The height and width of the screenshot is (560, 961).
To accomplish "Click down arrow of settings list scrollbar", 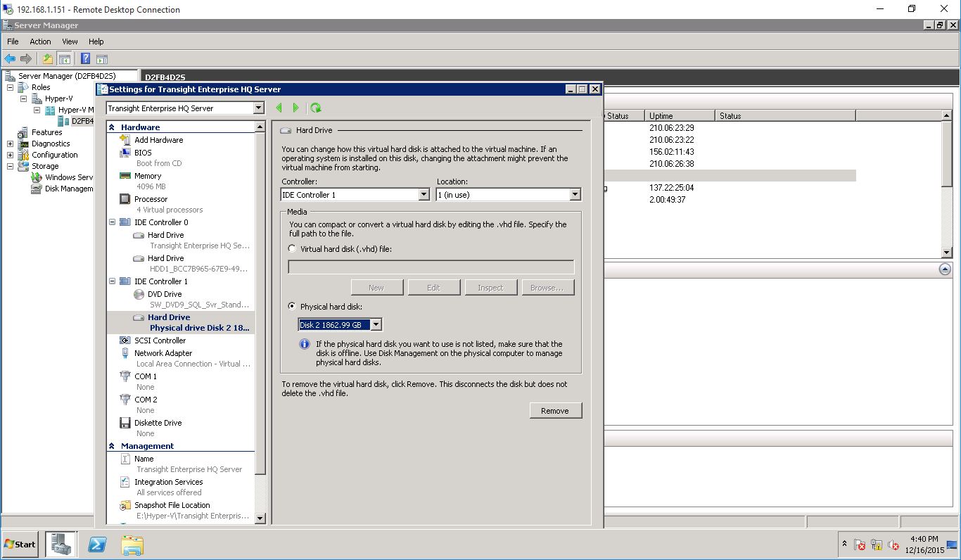I will (260, 518).
